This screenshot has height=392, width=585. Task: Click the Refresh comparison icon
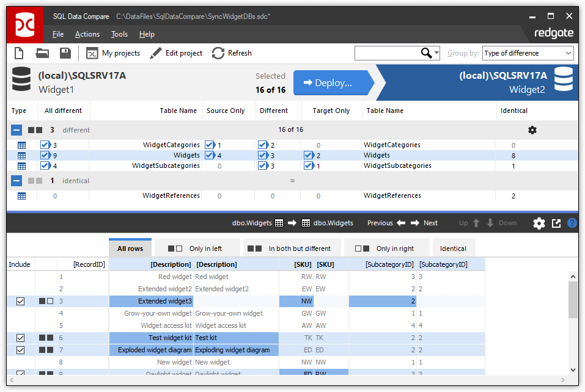[218, 53]
